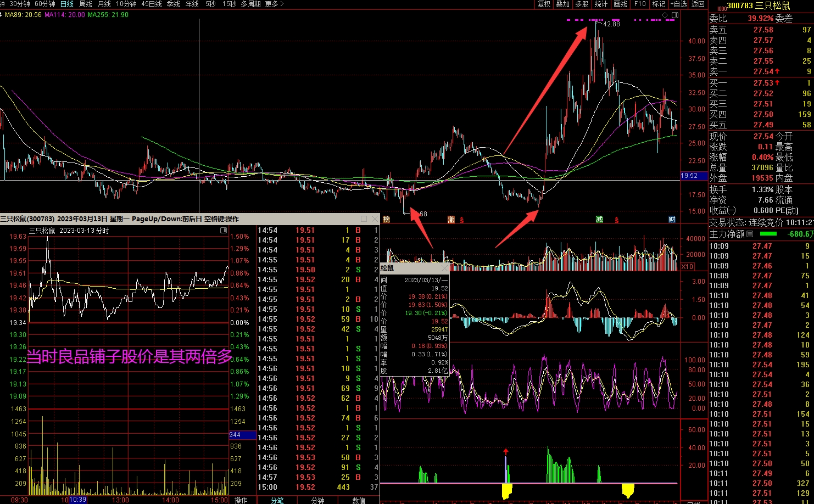
Task: Select the 月线 monthly chart tab
Action: click(104, 4)
